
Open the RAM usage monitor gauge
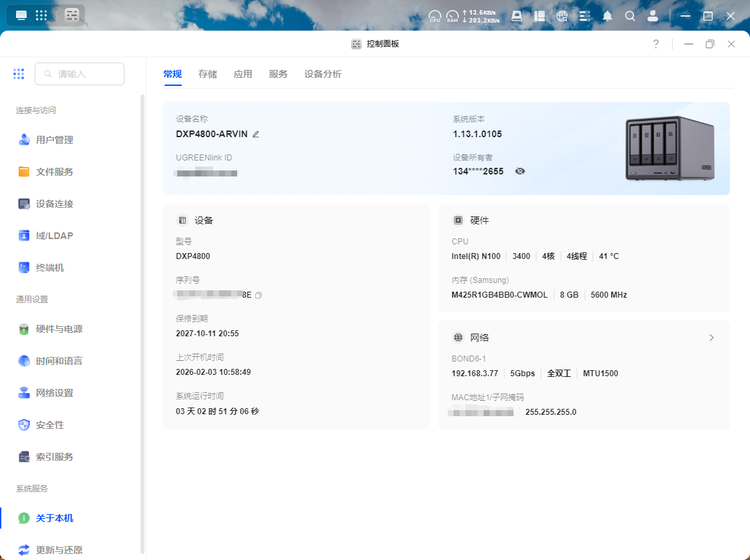tap(452, 16)
